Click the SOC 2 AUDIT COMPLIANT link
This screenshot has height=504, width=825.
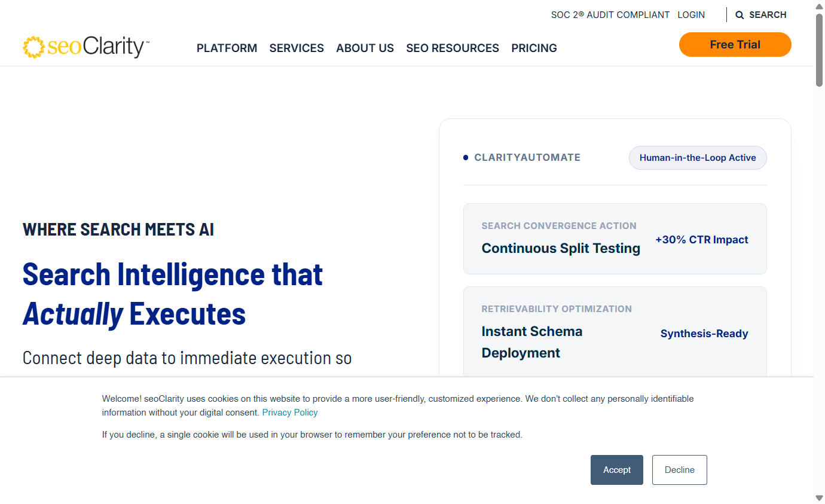point(610,15)
